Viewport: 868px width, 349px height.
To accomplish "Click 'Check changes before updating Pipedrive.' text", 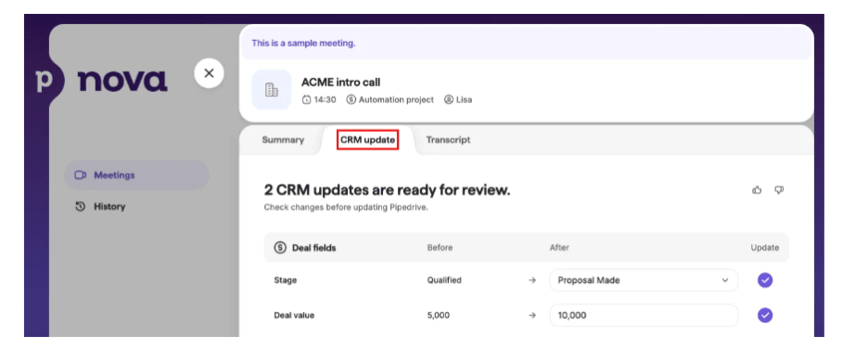I will [346, 208].
